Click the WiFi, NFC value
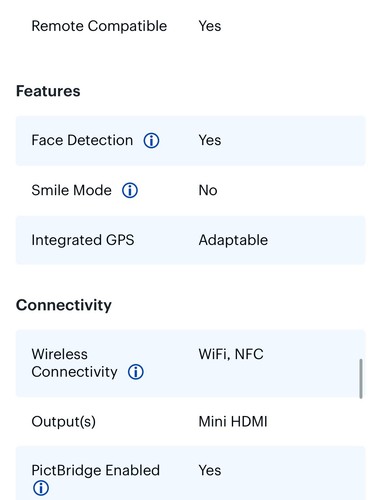Viewport: 381px width, 500px height. 231,354
